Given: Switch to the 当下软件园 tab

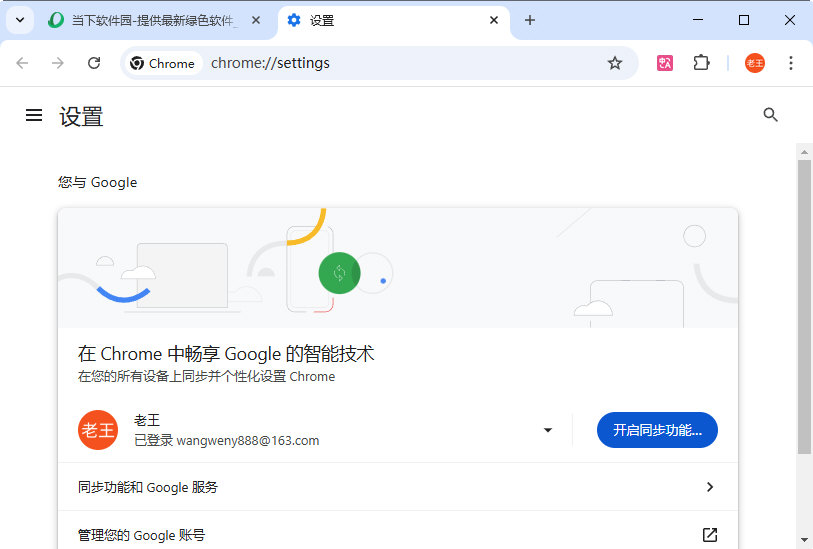Looking at the screenshot, I should (155, 20).
